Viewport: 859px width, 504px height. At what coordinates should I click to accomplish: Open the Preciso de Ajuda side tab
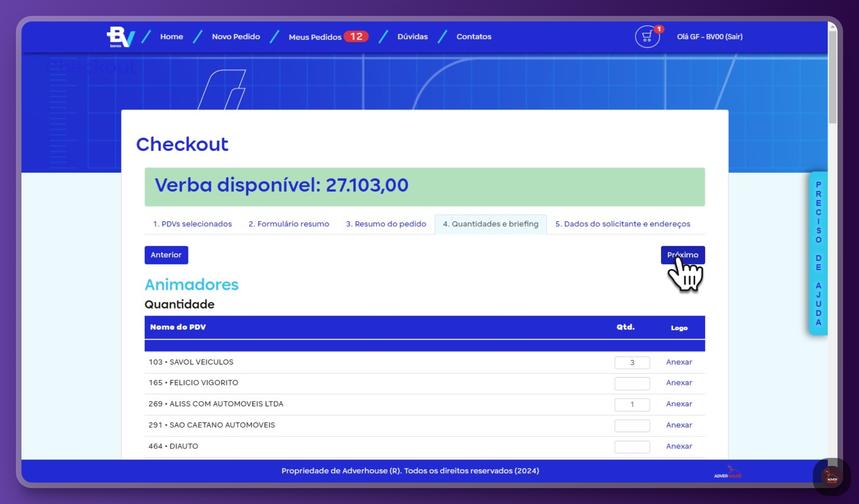tap(818, 253)
